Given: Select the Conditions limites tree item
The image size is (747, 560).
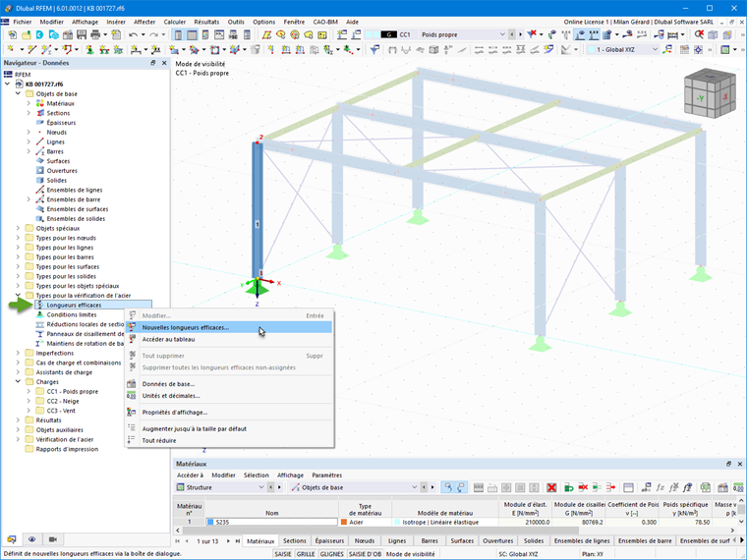Looking at the screenshot, I should click(72, 314).
